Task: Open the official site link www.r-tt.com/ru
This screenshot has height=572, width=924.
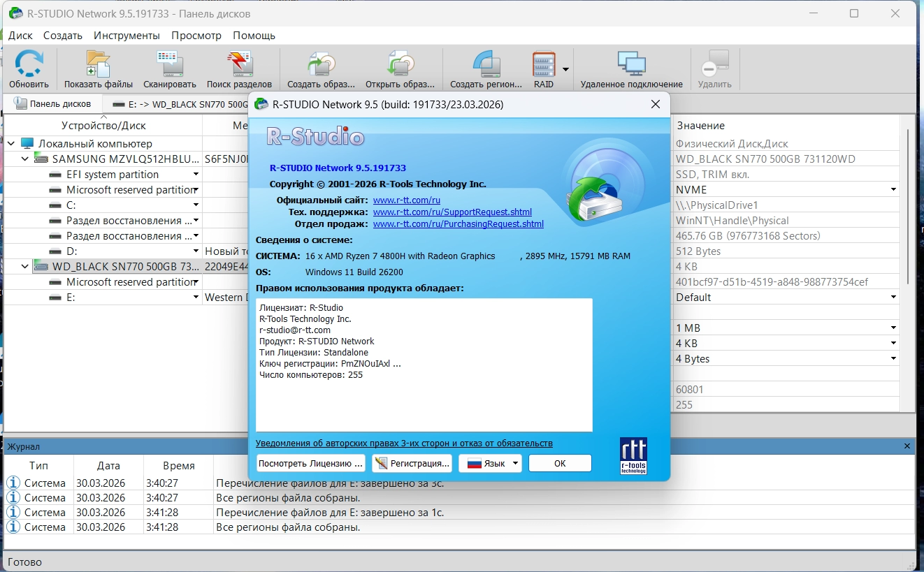Action: tap(407, 200)
